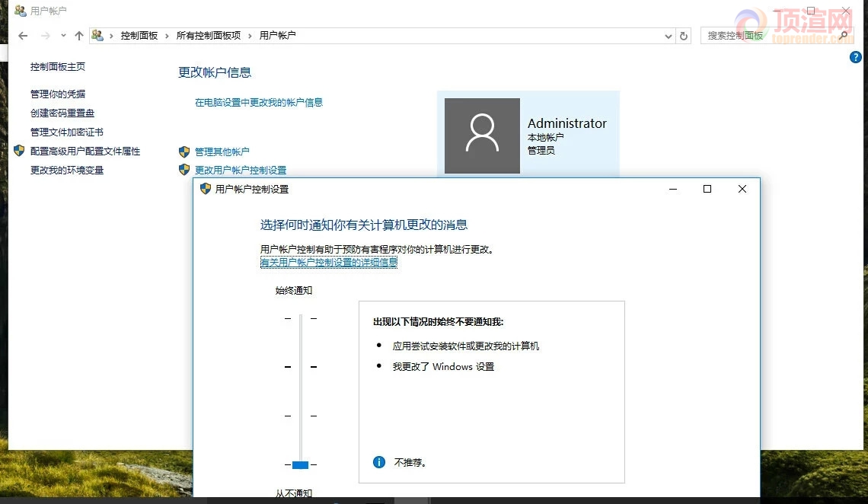The width and height of the screenshot is (868, 504).
Task: Minimize the 用户帐户控制设置 dialog
Action: [x=673, y=190]
